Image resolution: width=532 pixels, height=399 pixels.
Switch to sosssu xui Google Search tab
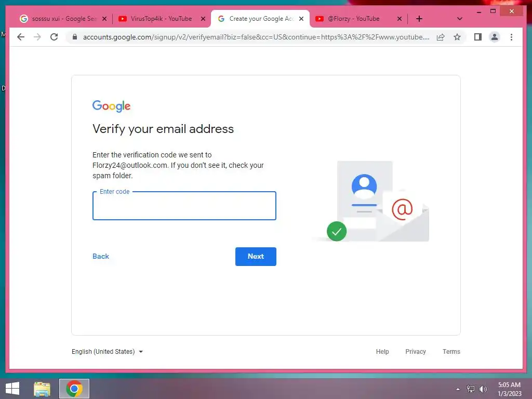(63, 19)
